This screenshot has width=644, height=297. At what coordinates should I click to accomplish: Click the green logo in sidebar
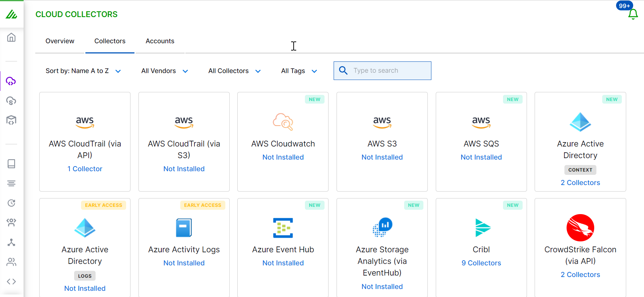11,14
